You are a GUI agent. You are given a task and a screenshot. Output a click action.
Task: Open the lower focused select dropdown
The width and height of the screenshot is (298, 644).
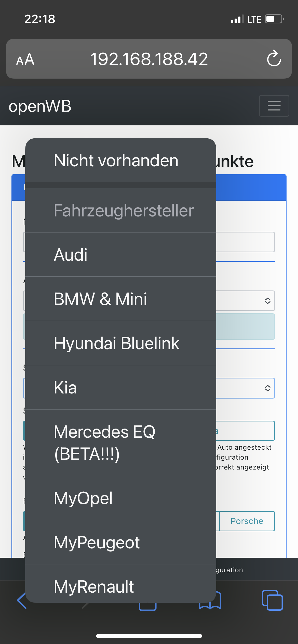267,388
